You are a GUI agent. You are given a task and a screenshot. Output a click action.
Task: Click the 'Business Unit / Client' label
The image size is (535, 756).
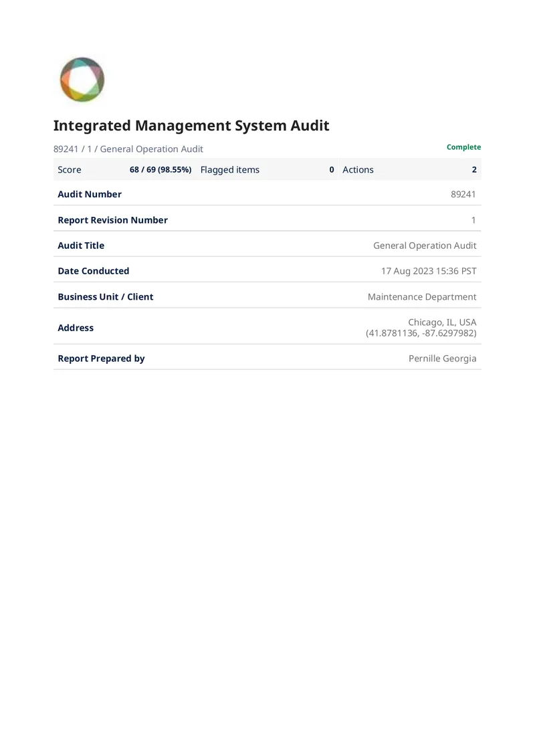pyautogui.click(x=106, y=297)
